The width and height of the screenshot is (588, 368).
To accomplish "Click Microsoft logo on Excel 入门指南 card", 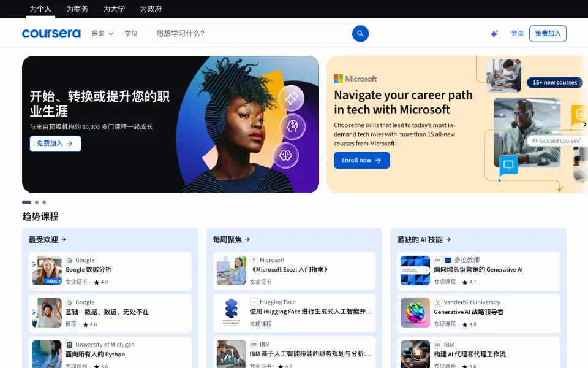I will [254, 260].
